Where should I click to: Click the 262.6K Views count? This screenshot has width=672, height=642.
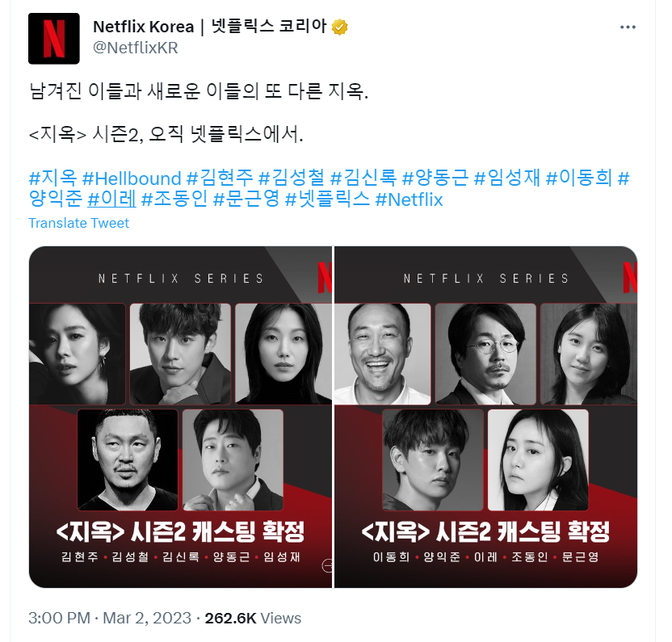pos(253,618)
